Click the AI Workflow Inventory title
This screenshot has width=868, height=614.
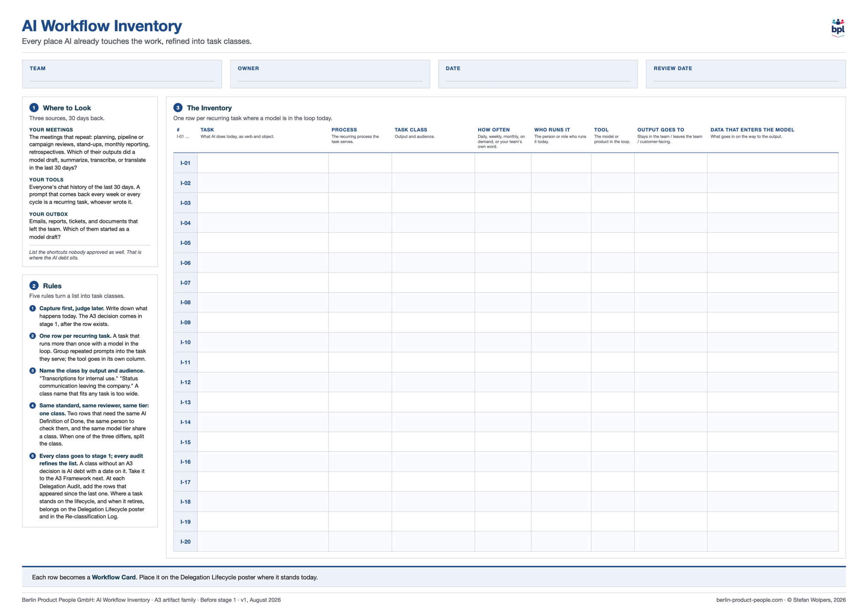pyautogui.click(x=102, y=26)
